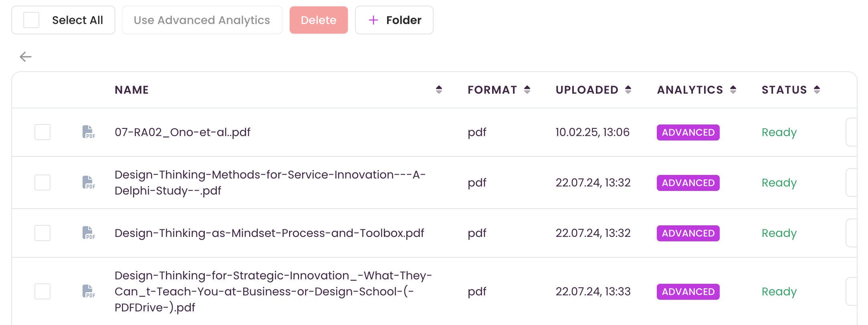Viewport: 868px width, 325px height.
Task: Open Design-Thinking-as-Mindset-Process-and-Toolbox.pdf
Action: pos(269,233)
